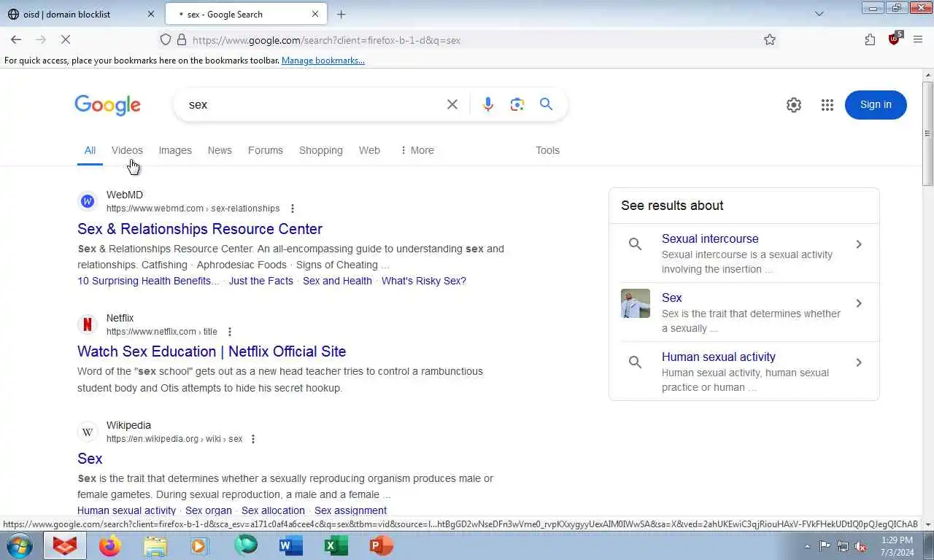Click the Sex topic thumbnail image
This screenshot has width=934, height=560.
(636, 303)
